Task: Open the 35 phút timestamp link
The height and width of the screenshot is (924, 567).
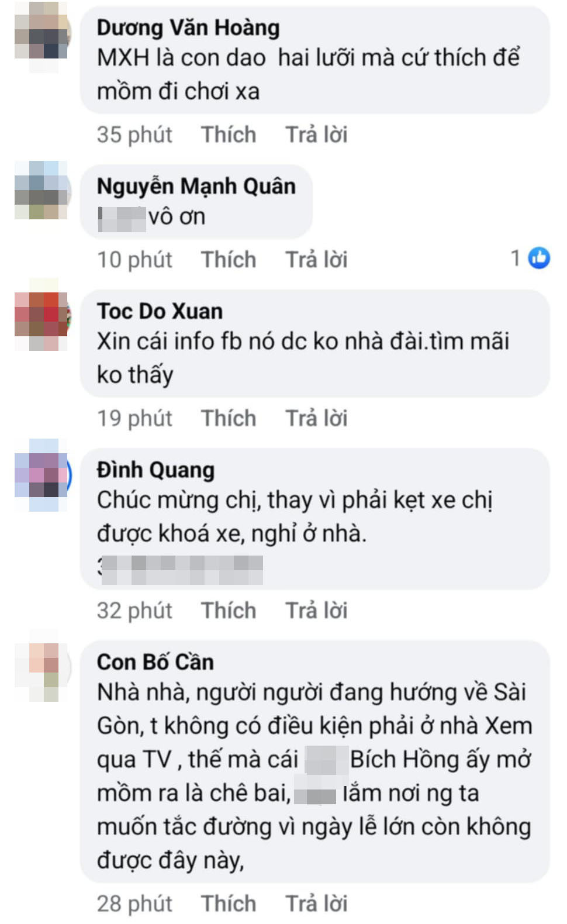Action: [x=134, y=135]
